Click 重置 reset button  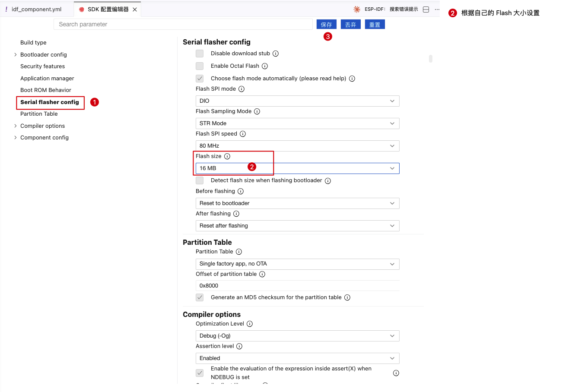point(375,25)
